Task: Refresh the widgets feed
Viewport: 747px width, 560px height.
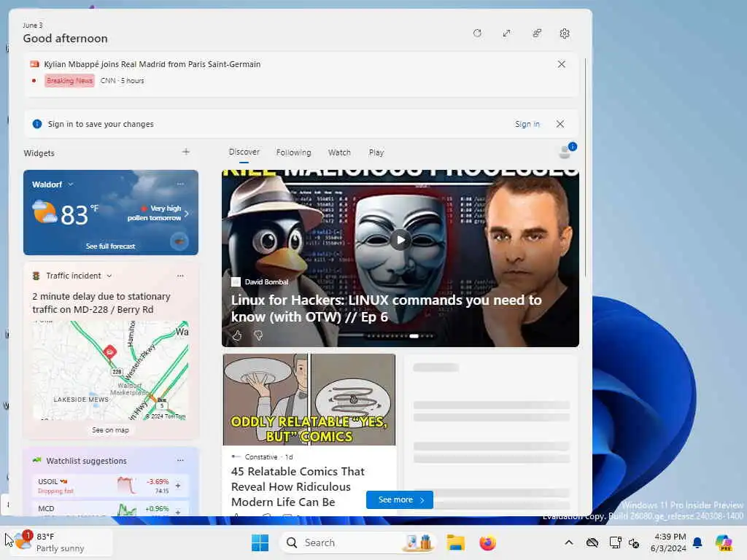Action: [477, 34]
